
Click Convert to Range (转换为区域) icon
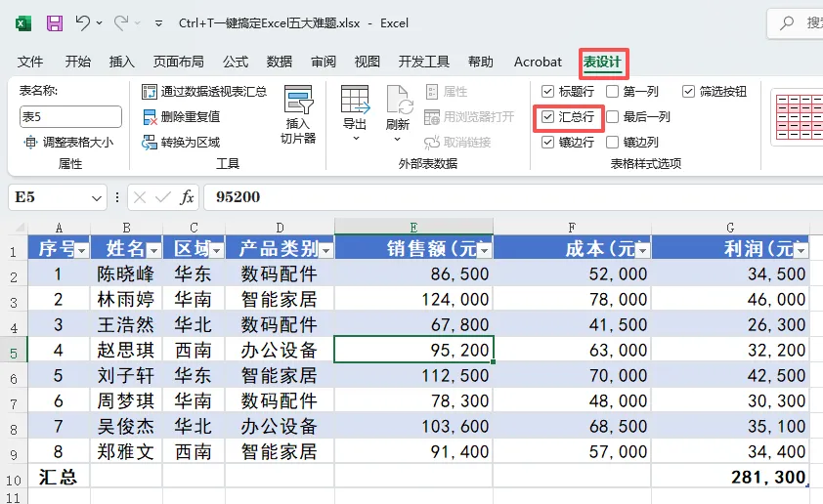click(x=150, y=143)
